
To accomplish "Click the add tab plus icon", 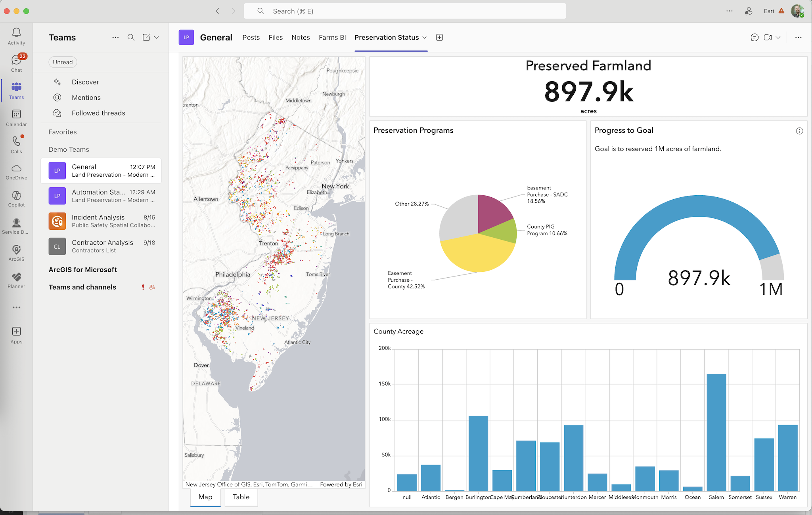I will coord(439,37).
